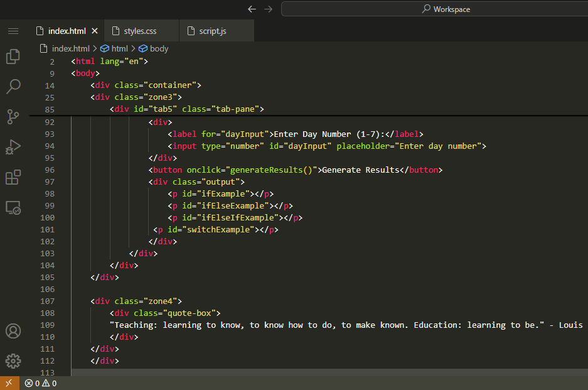Open the Extensions view
Screen dimensions: 588x390
coord(13,178)
